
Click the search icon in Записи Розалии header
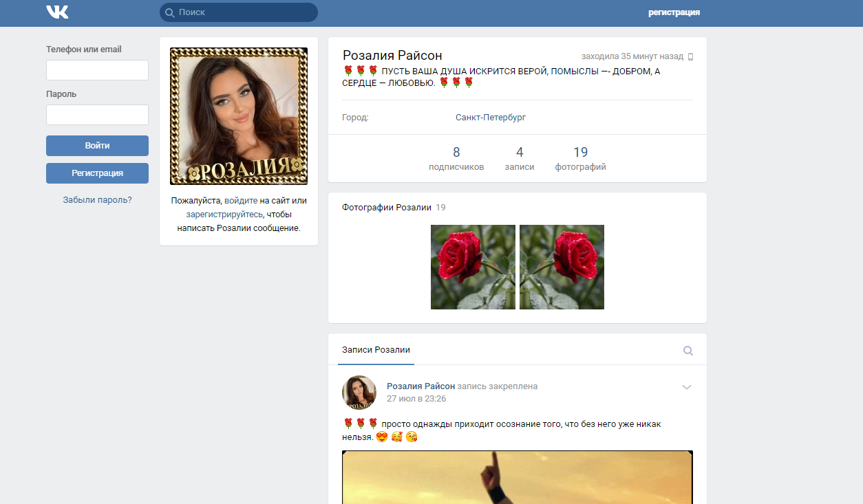coord(688,351)
